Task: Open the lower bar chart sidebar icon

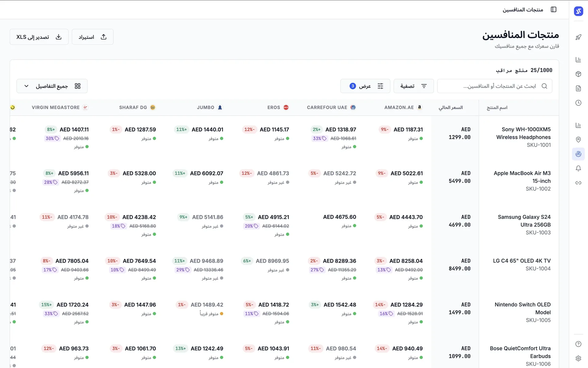Action: coord(578,125)
